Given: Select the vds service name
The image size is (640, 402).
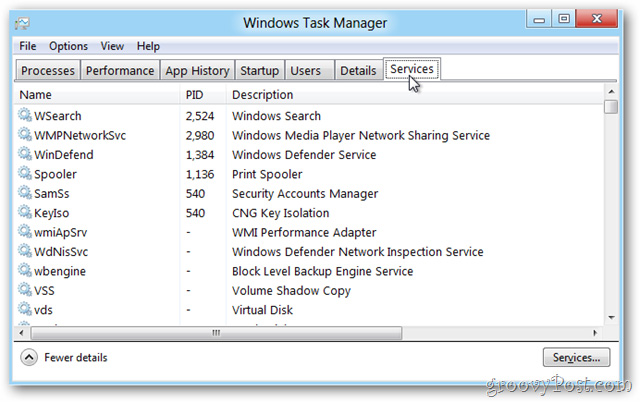Looking at the screenshot, I should pyautogui.click(x=43, y=310).
